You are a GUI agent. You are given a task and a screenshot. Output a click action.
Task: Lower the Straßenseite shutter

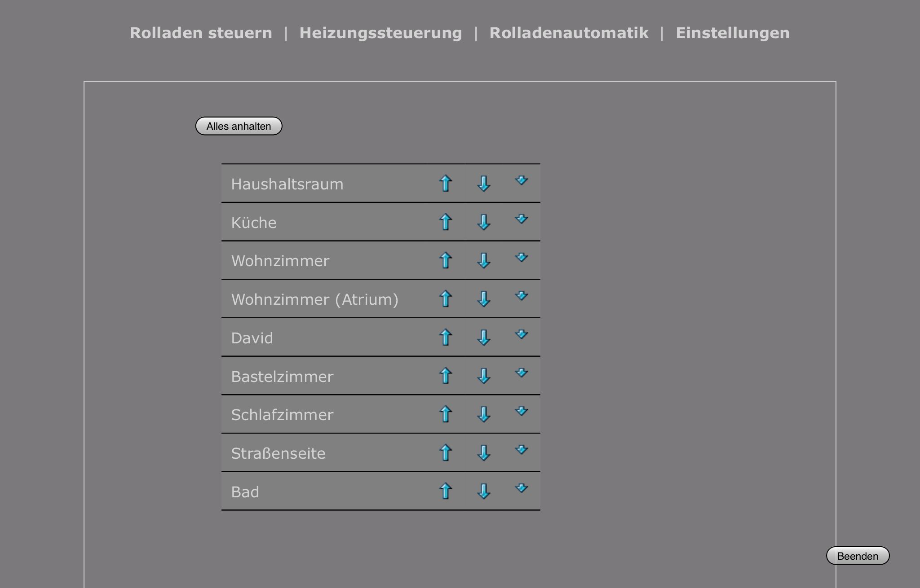[x=483, y=453]
